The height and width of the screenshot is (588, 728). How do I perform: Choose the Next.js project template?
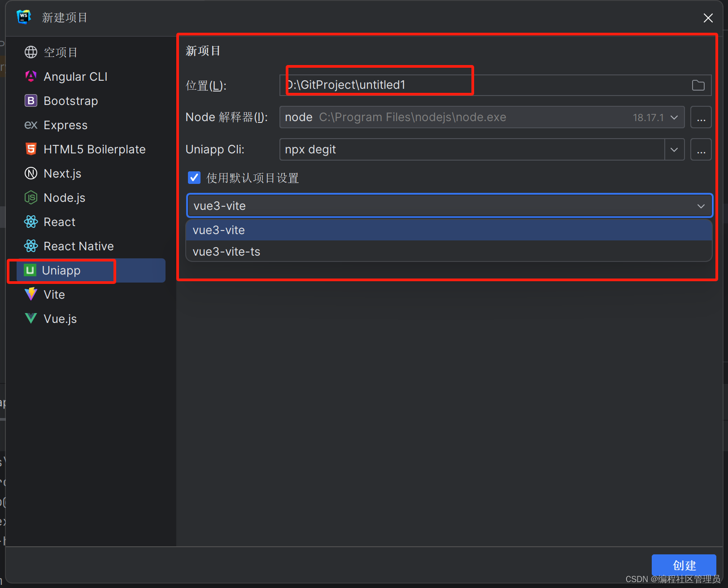[x=62, y=173]
